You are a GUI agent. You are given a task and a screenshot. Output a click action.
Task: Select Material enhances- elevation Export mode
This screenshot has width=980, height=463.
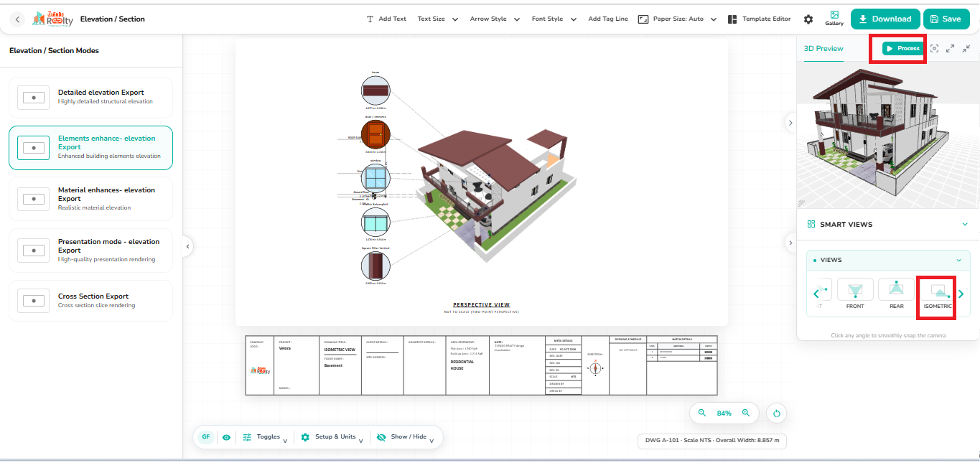pyautogui.click(x=90, y=199)
